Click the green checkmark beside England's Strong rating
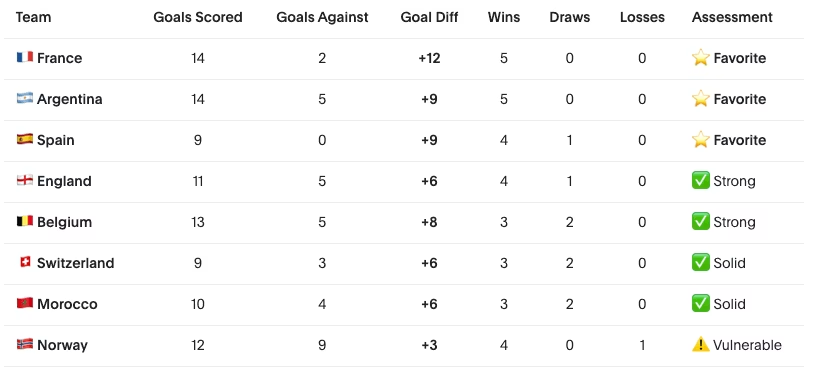 tap(700, 181)
